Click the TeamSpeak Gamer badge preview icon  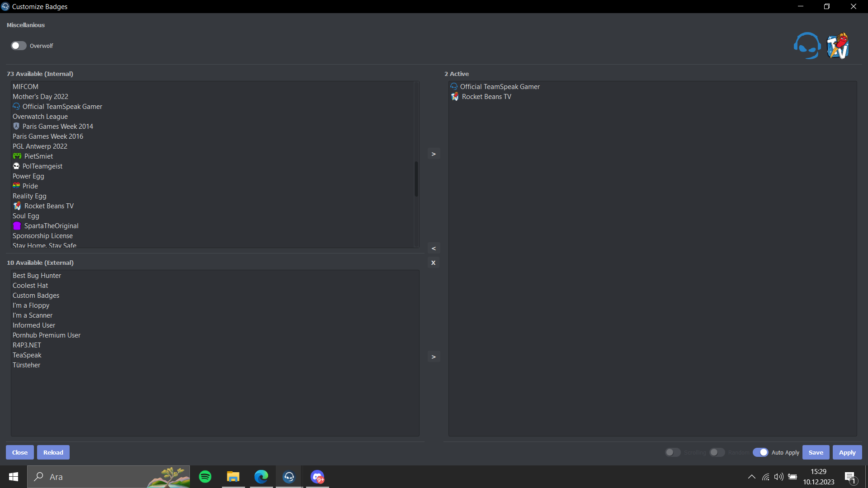[807, 46]
